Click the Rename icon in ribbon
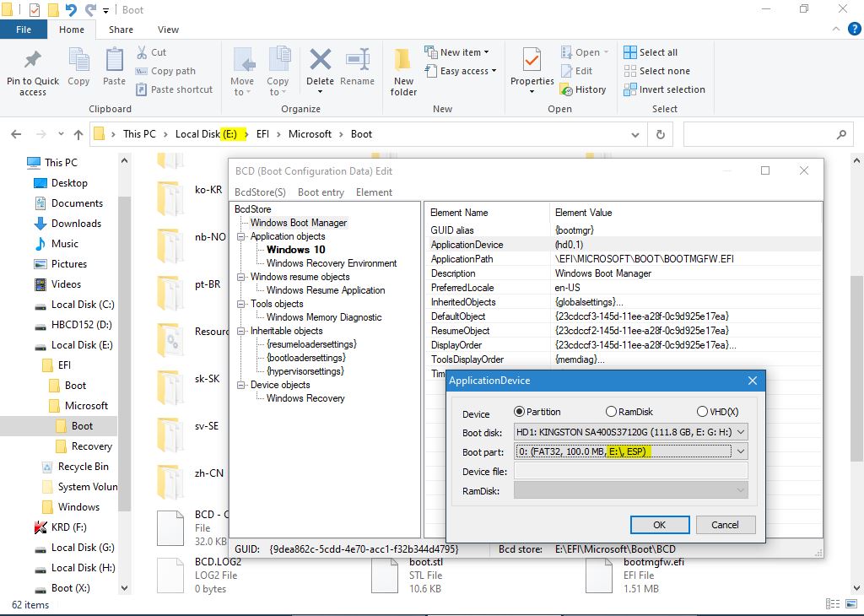The height and width of the screenshot is (616, 864). [357, 62]
